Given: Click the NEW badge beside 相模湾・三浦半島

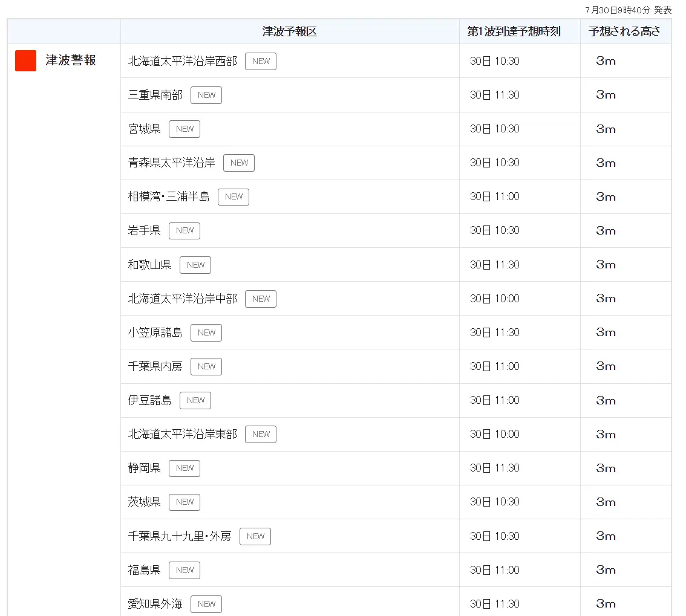Looking at the screenshot, I should 234,196.
